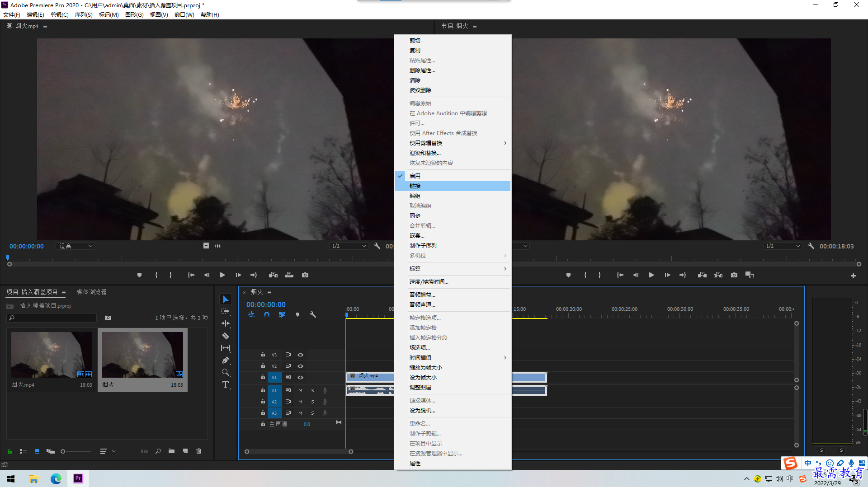Select the Slip tool
Image resolution: width=868 pixels, height=487 pixels.
[x=226, y=348]
